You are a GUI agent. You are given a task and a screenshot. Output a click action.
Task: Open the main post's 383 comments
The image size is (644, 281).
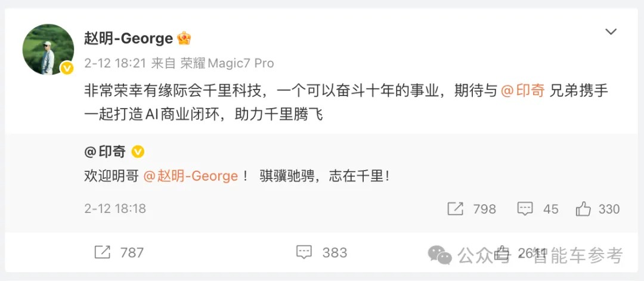pos(304,252)
